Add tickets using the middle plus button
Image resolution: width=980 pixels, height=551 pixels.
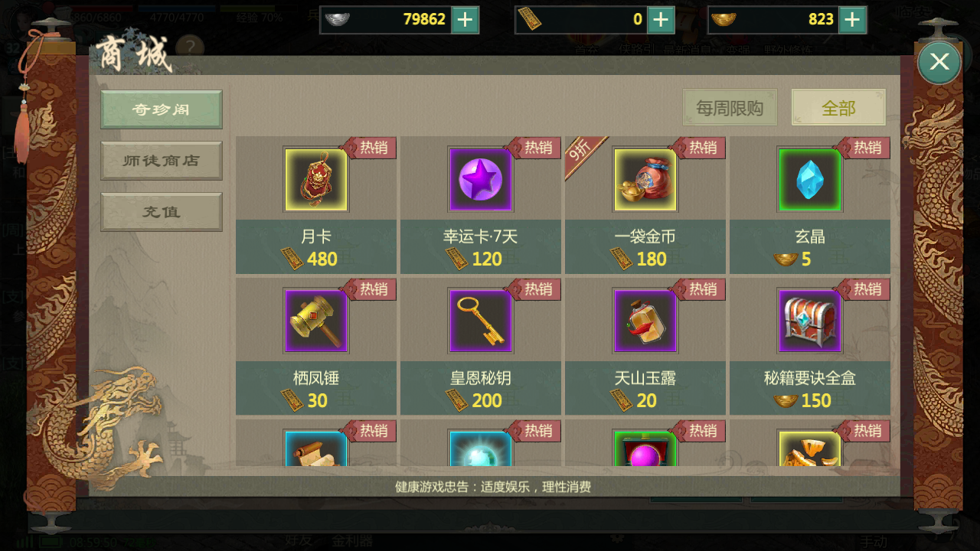(x=661, y=19)
